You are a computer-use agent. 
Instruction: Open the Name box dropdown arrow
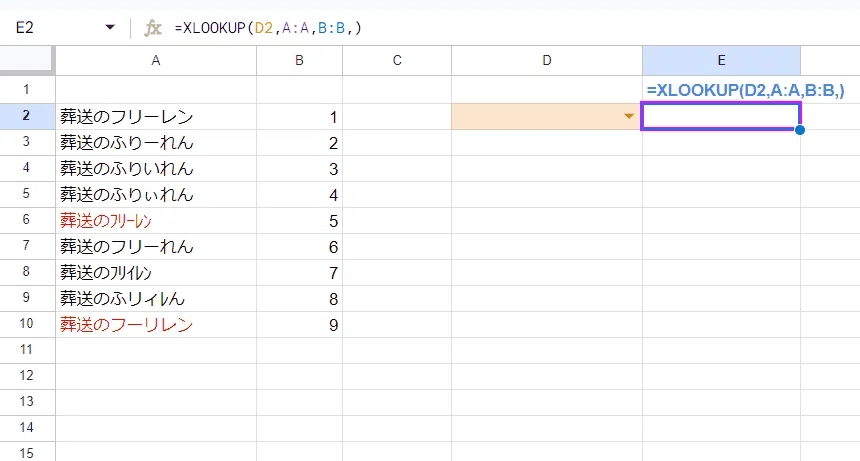click(x=110, y=27)
